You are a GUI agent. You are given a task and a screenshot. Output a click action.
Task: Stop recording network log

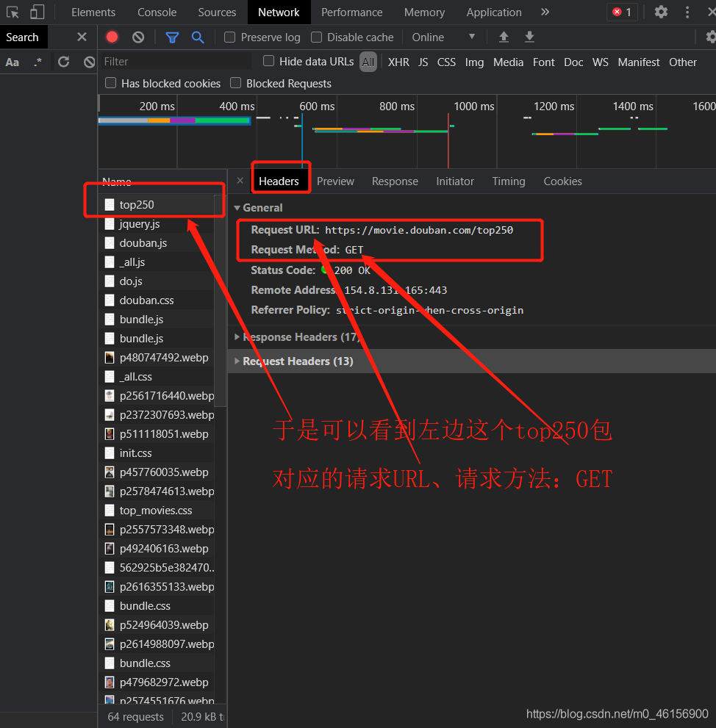(x=112, y=37)
